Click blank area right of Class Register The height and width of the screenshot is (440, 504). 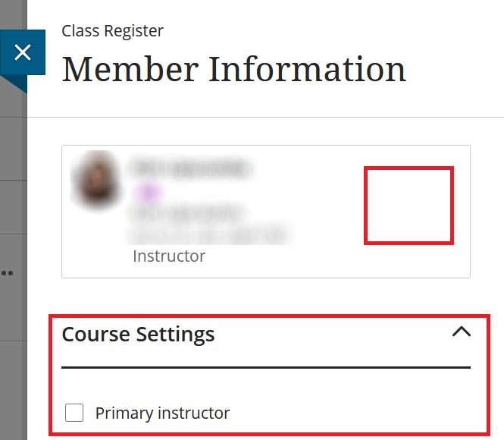pyautogui.click(x=318, y=31)
